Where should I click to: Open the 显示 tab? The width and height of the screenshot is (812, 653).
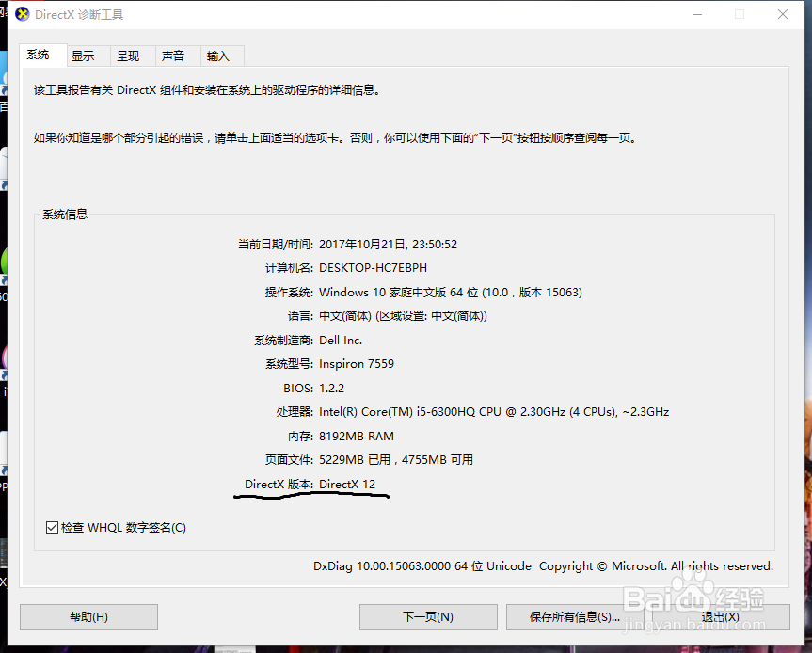(x=88, y=56)
